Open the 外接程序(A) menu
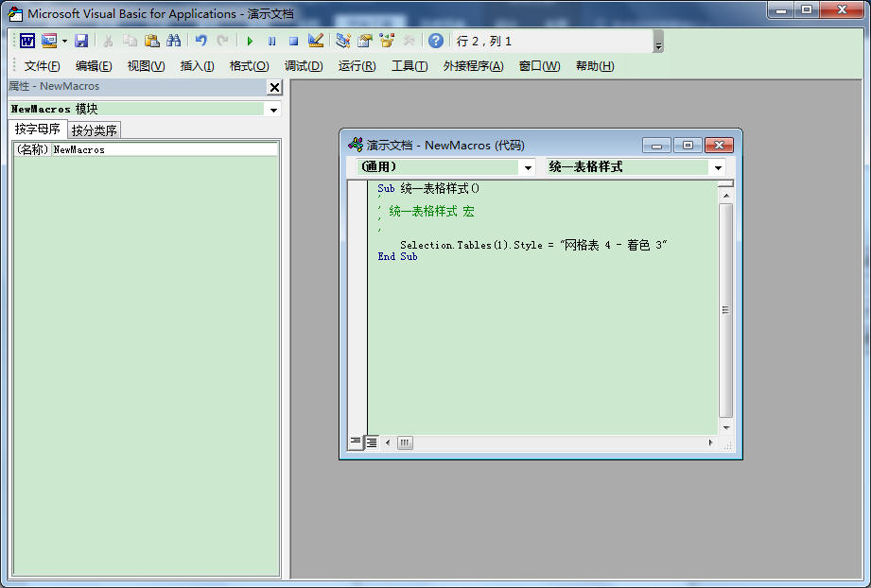 pyautogui.click(x=473, y=66)
